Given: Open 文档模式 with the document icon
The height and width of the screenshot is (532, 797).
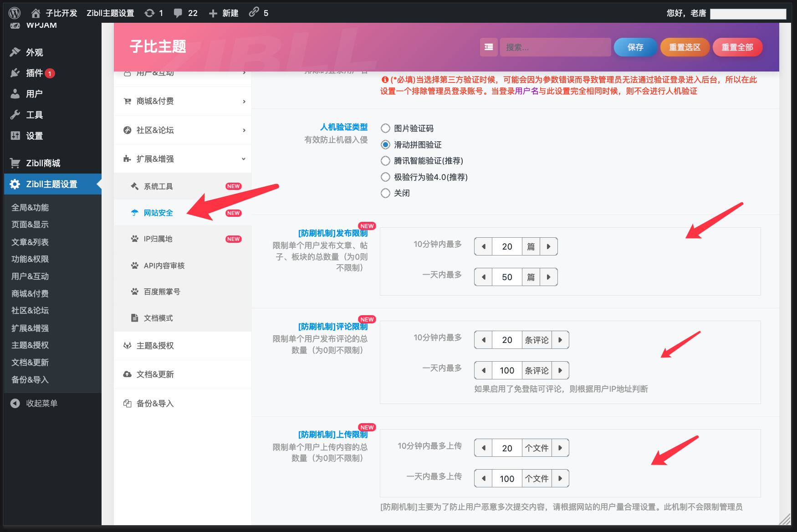Looking at the screenshot, I should (x=158, y=317).
